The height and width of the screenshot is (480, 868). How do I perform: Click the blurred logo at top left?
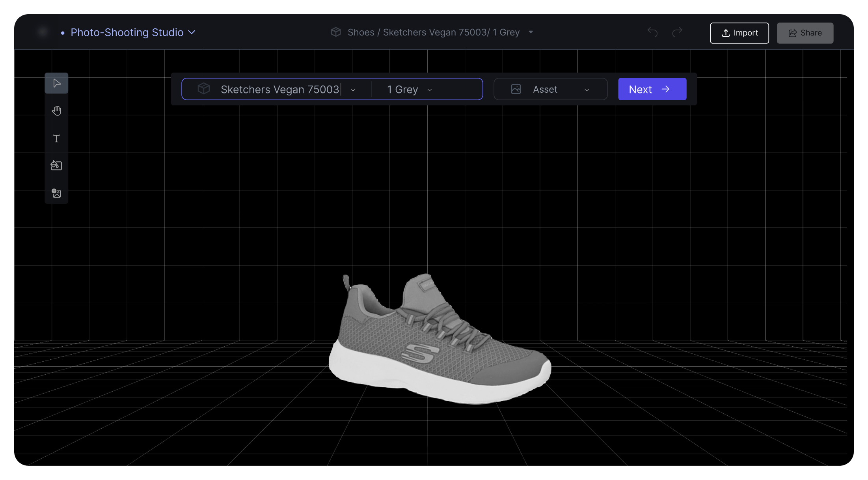coord(42,32)
